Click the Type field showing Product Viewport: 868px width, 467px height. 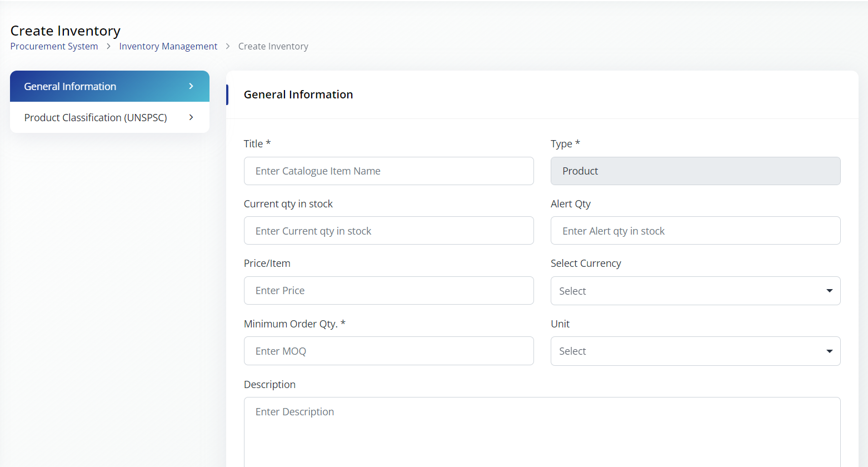point(695,171)
